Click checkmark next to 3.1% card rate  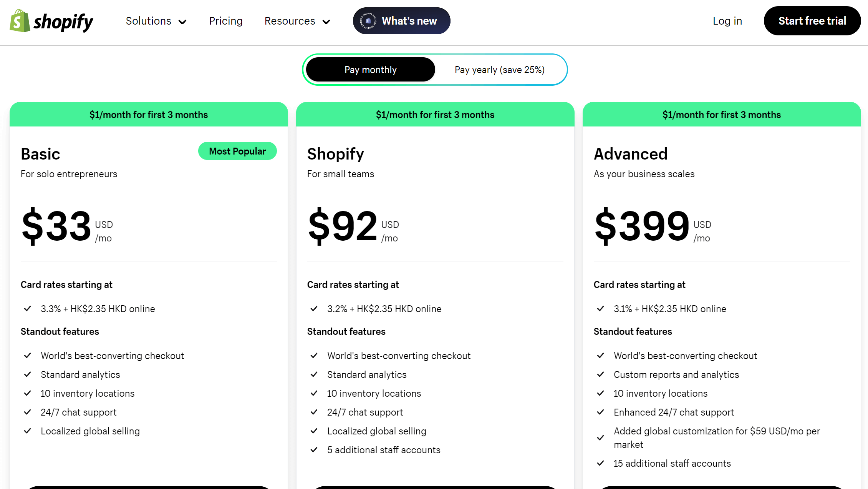point(601,308)
